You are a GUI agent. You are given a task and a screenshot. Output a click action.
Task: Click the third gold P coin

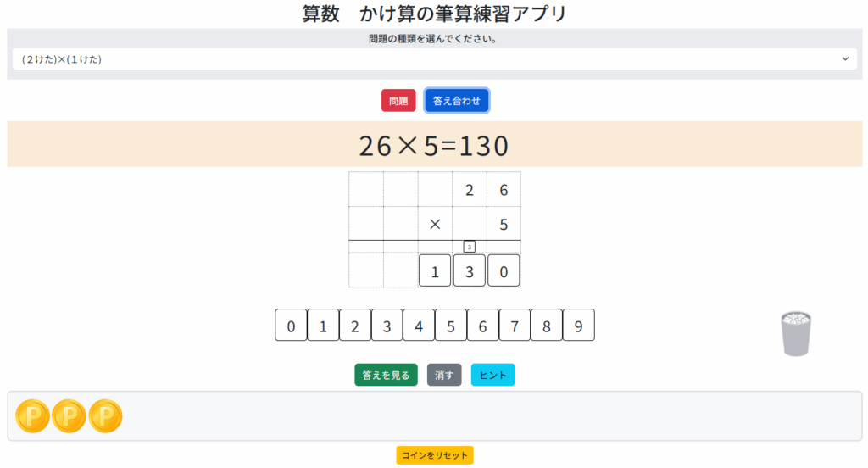(x=106, y=416)
